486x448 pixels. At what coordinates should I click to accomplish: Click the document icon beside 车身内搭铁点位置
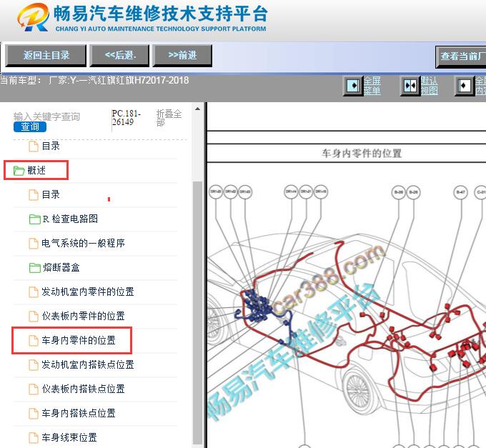[x=34, y=414]
